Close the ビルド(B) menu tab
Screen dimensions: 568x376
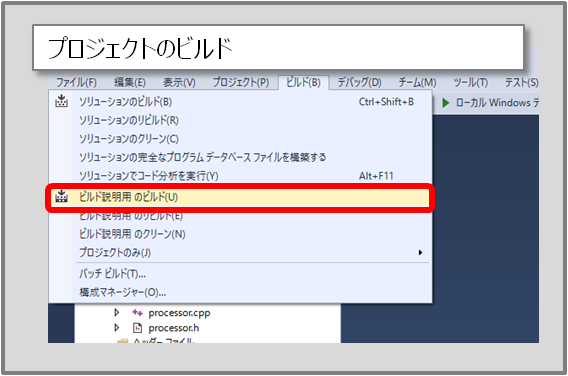pyautogui.click(x=303, y=83)
